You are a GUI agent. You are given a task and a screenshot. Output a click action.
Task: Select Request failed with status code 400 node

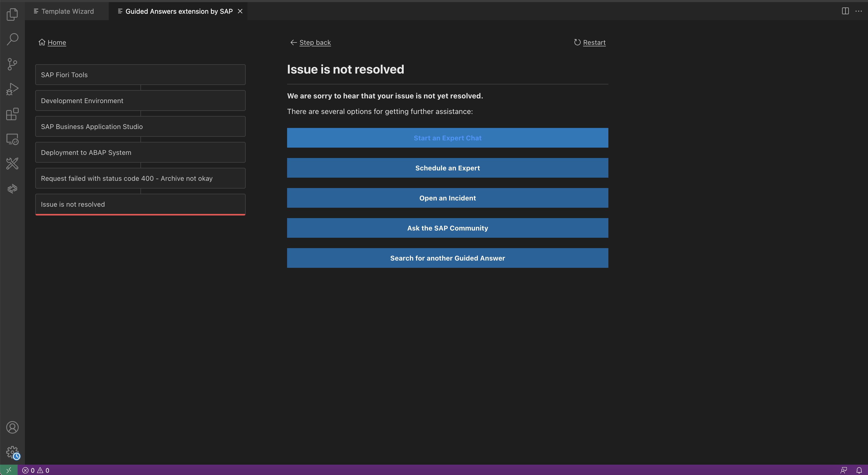coord(140,178)
